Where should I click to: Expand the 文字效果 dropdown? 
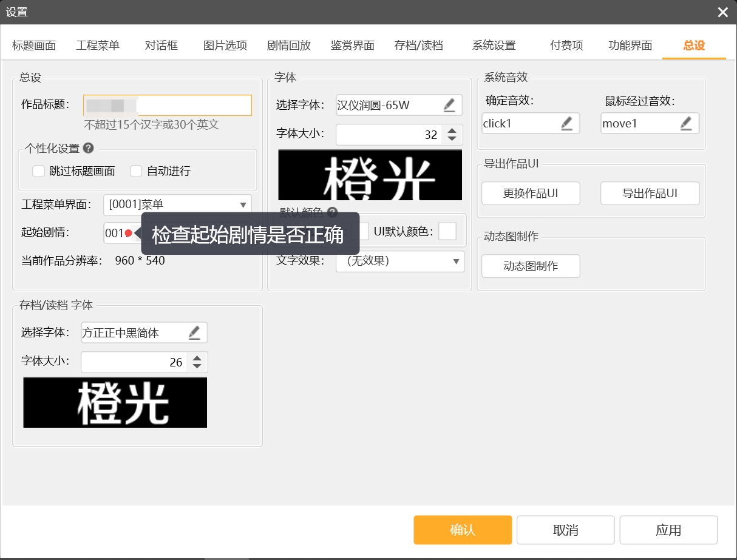click(400, 261)
